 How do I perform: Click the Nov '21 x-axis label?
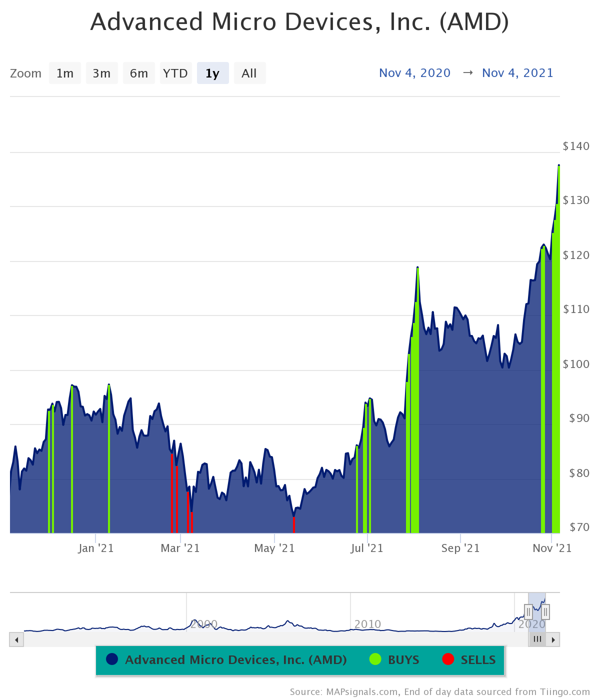click(x=552, y=548)
